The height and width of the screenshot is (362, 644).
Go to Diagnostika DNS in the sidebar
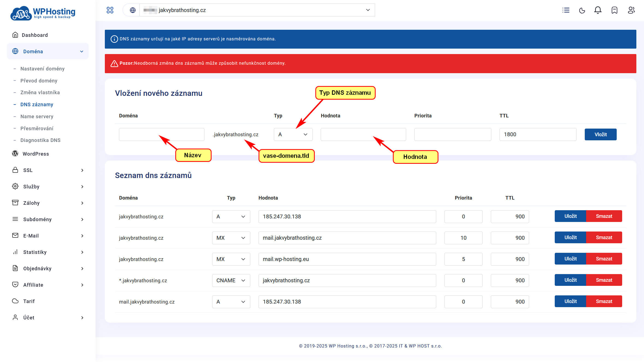point(40,140)
